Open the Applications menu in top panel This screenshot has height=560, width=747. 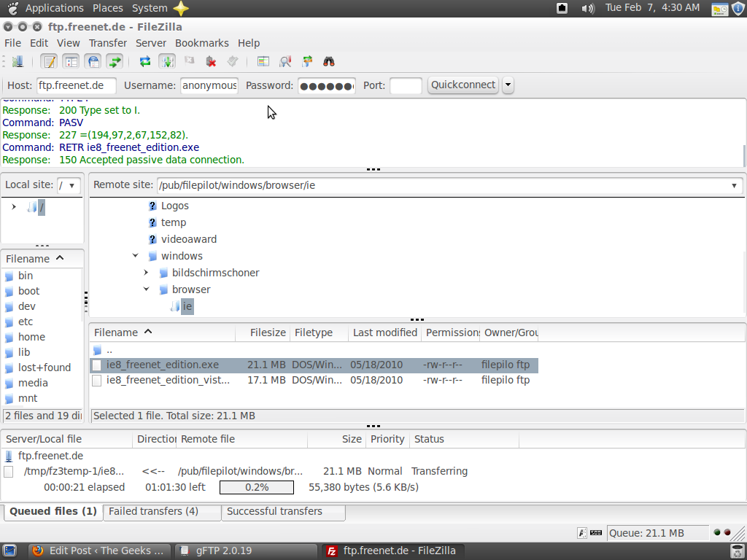(x=54, y=8)
